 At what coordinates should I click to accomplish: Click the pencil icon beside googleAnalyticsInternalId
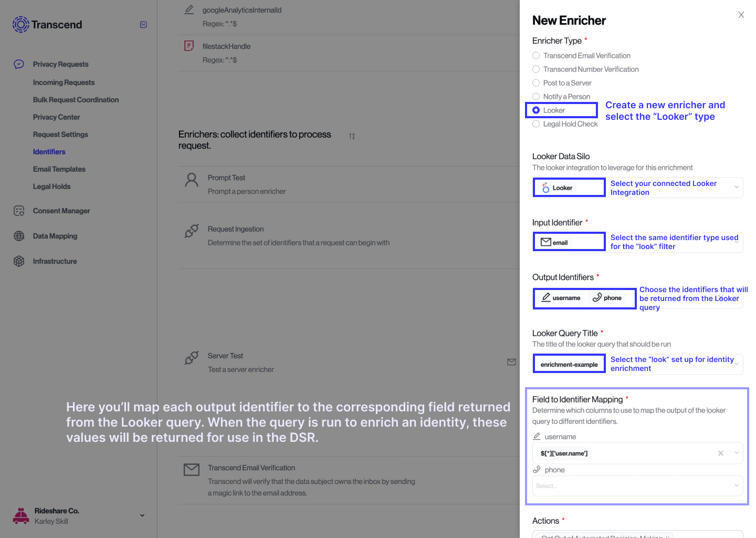[x=188, y=9]
